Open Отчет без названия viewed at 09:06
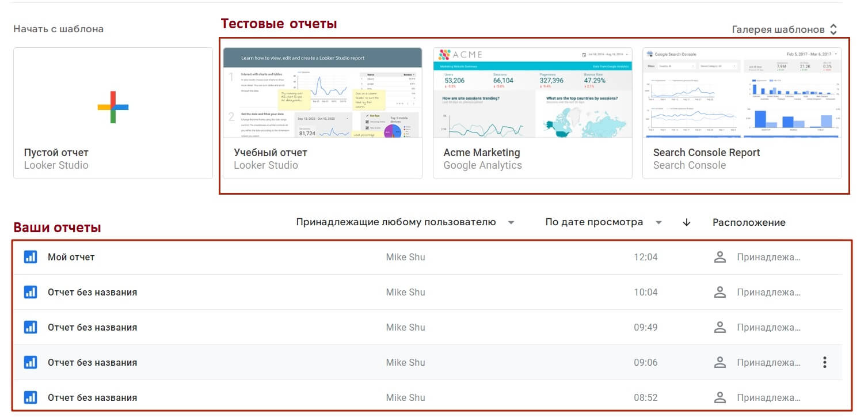 point(93,362)
